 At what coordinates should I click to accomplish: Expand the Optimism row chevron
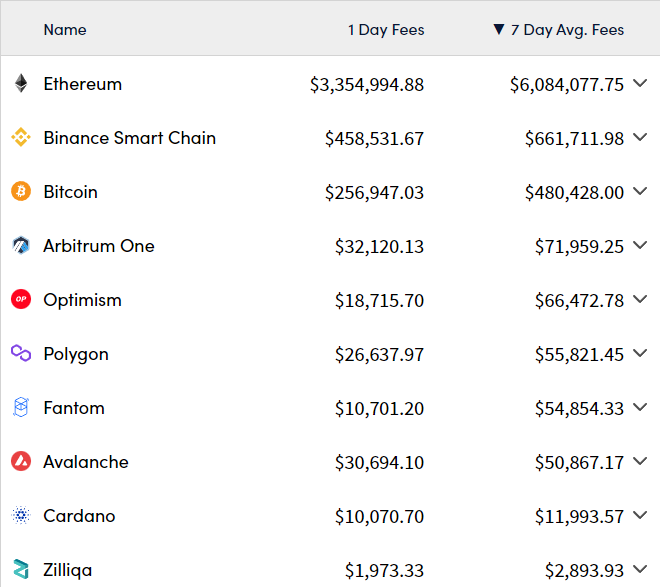(x=640, y=299)
